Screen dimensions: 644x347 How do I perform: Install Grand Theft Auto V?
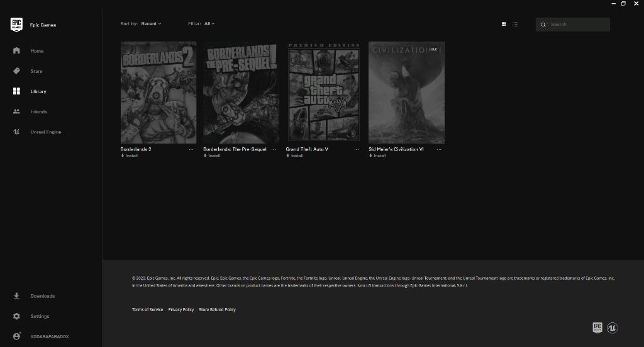[294, 156]
